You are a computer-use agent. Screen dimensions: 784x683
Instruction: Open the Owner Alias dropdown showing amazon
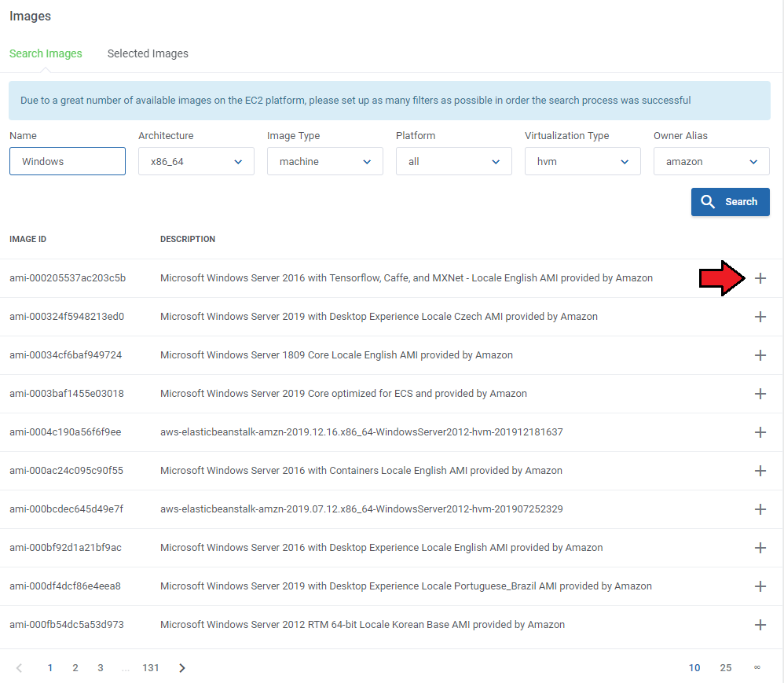tap(711, 161)
